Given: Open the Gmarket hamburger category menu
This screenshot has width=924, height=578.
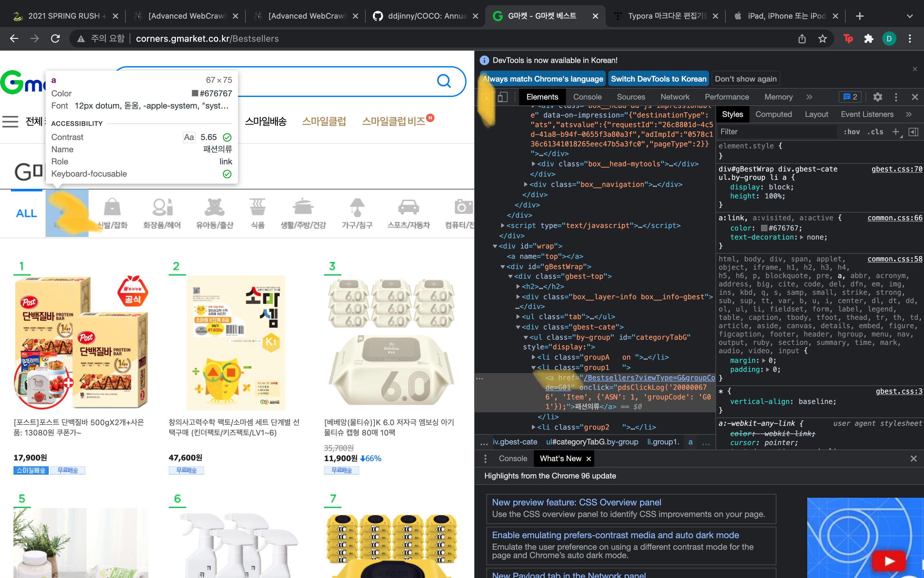Looking at the screenshot, I should coord(10,122).
